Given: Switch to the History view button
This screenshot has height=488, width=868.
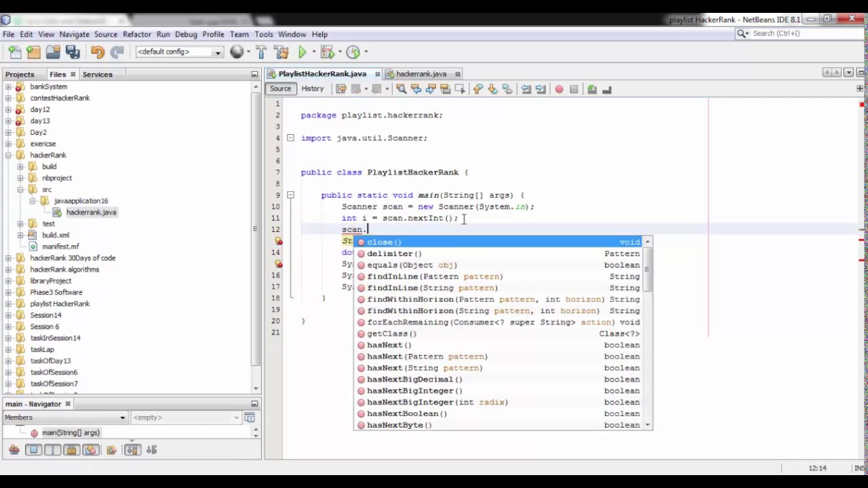Looking at the screenshot, I should coord(313,89).
